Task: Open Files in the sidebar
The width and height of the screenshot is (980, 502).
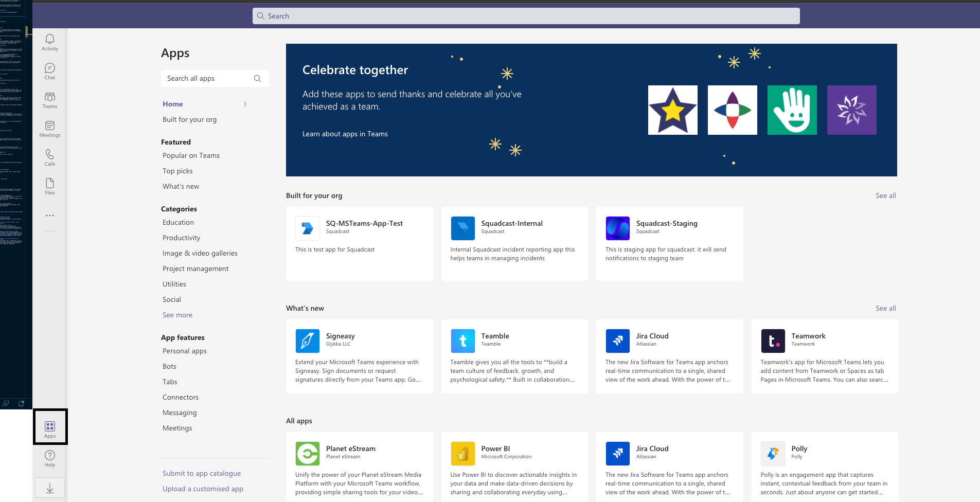Action: tap(50, 186)
